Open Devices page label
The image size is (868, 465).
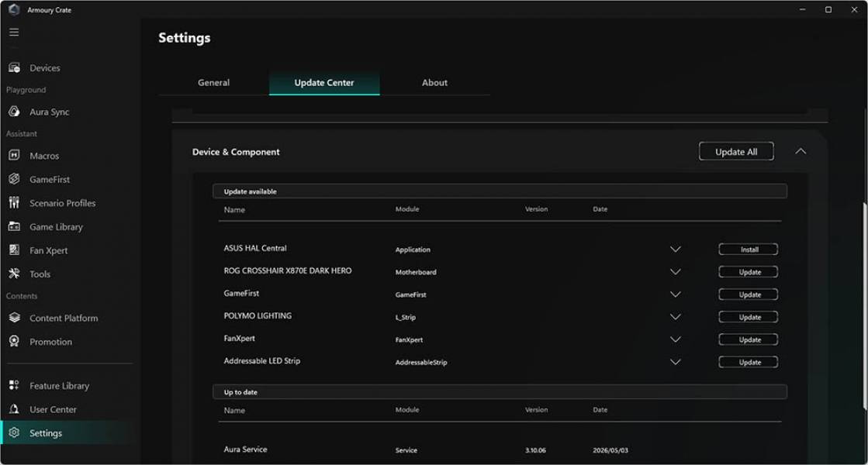pos(45,68)
